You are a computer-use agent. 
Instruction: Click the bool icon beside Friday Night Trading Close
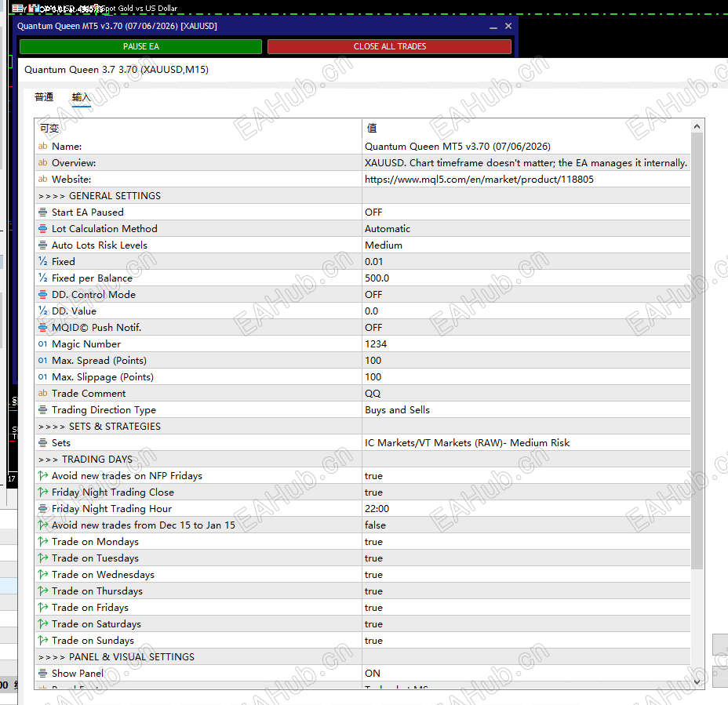pos(42,492)
